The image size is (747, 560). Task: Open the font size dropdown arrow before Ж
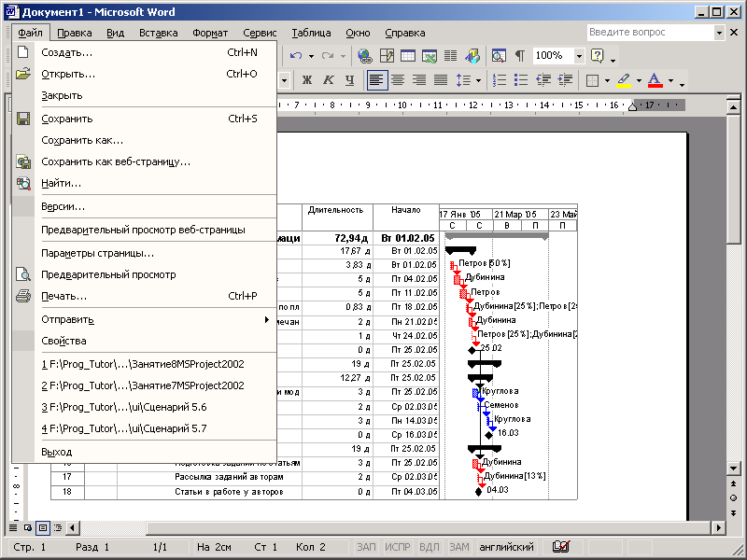[x=284, y=80]
